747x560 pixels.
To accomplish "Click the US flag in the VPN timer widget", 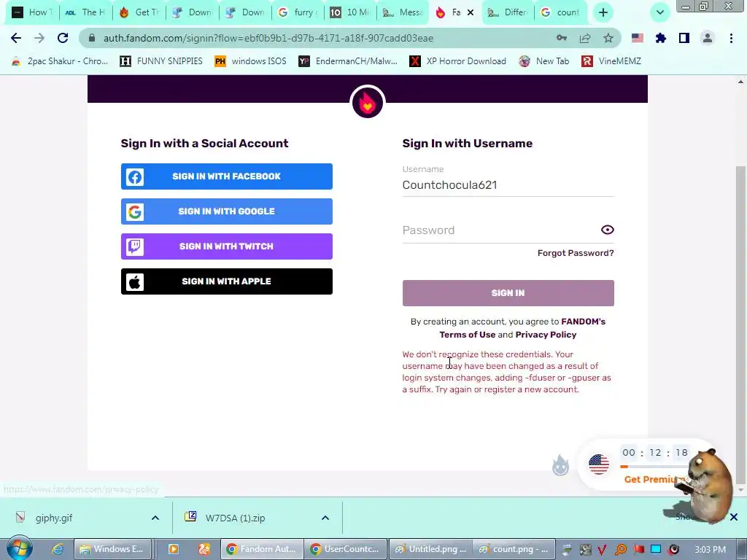I will coord(598,464).
